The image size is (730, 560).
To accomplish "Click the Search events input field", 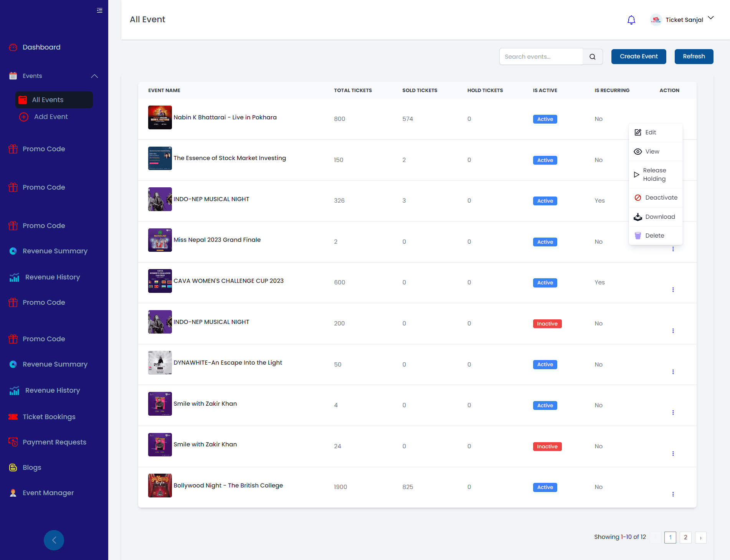I will (x=540, y=57).
